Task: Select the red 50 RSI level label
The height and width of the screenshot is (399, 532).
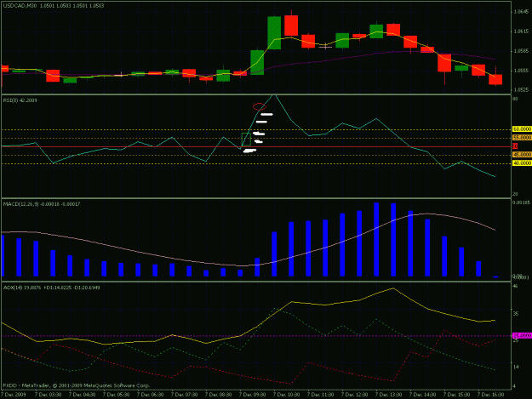Action: point(515,146)
